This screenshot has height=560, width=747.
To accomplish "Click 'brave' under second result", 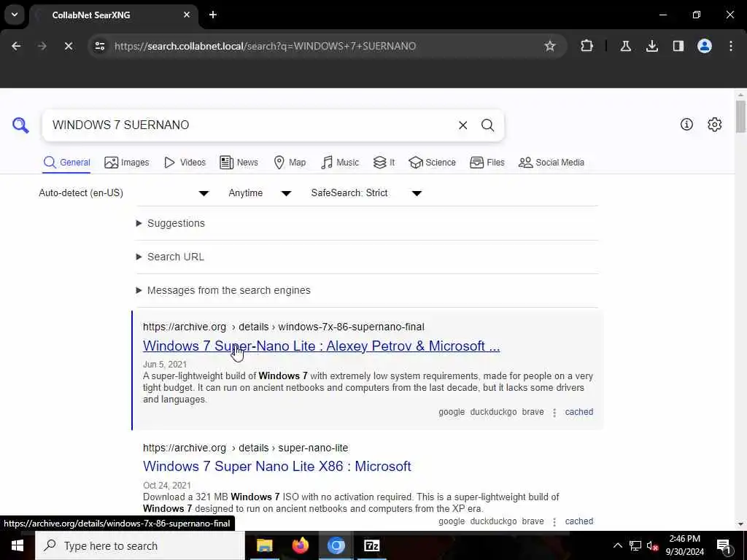I will [533, 521].
